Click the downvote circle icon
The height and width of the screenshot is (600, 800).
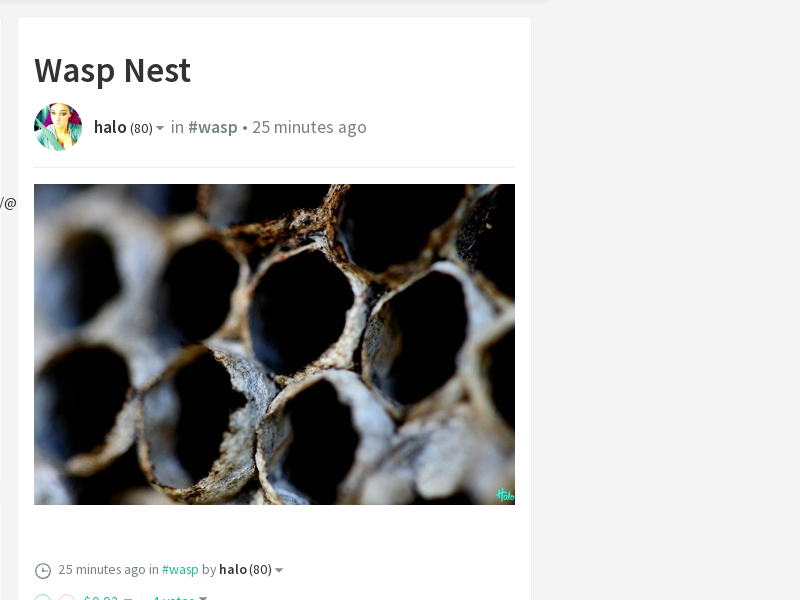click(67, 598)
